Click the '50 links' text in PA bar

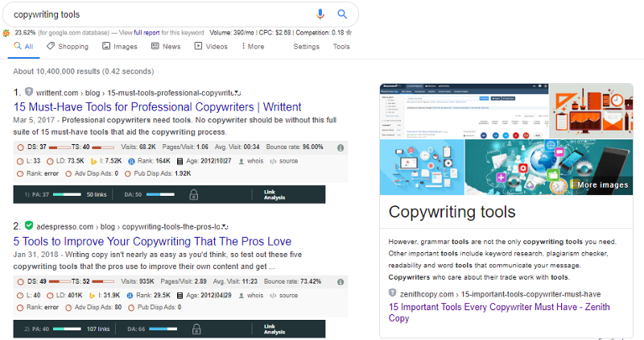(97, 195)
